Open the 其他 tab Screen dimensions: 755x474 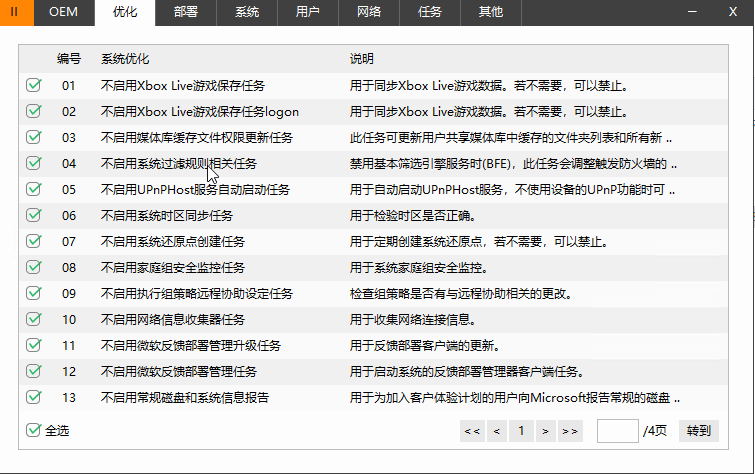click(x=490, y=12)
